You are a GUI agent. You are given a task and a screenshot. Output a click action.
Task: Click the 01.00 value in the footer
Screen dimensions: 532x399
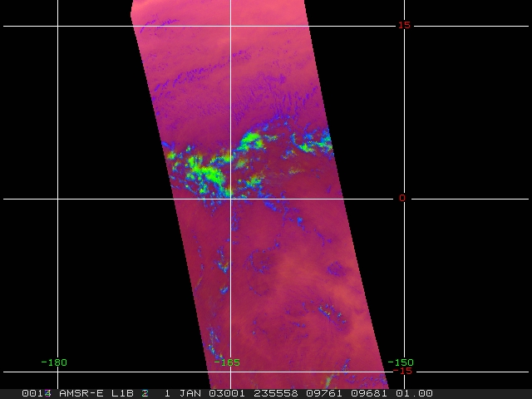coord(414,393)
